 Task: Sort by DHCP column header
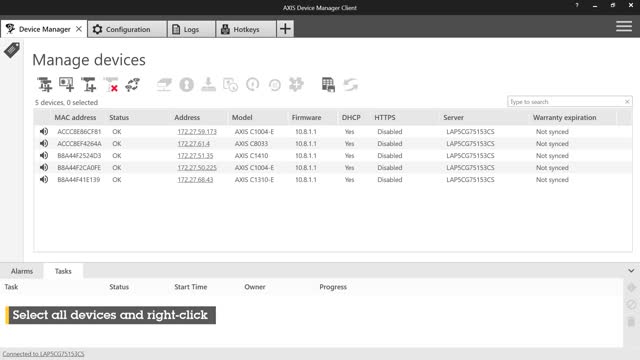pyautogui.click(x=351, y=118)
